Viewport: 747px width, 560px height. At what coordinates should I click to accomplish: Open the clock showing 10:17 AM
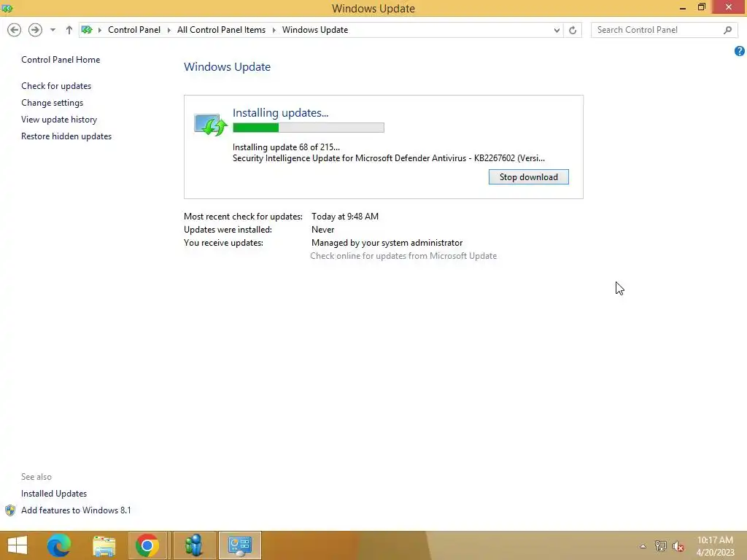point(715,546)
